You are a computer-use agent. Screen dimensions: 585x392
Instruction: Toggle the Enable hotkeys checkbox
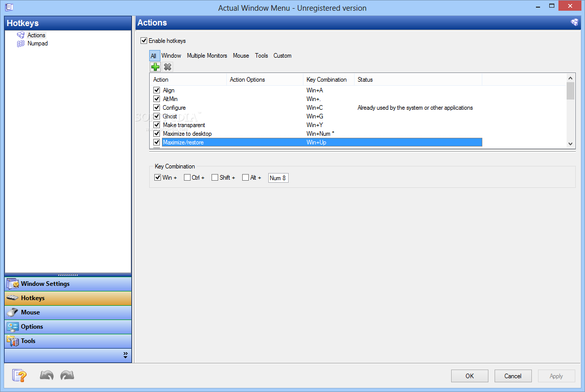pos(144,41)
